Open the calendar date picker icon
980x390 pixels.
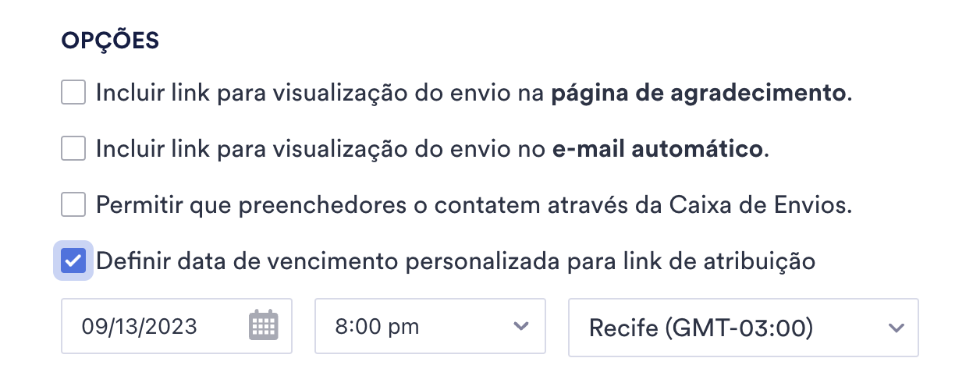pos(264,325)
